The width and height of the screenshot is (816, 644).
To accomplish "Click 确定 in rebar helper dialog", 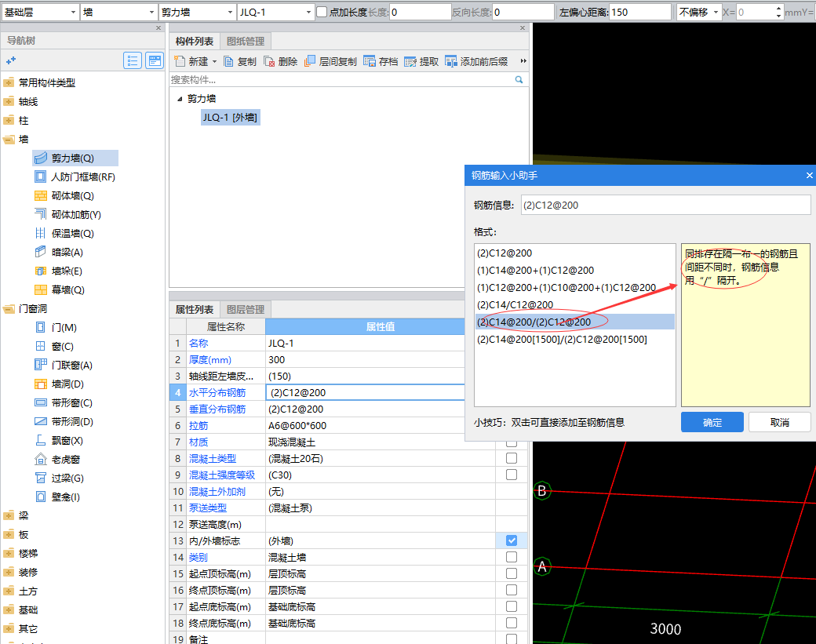I will pos(712,422).
